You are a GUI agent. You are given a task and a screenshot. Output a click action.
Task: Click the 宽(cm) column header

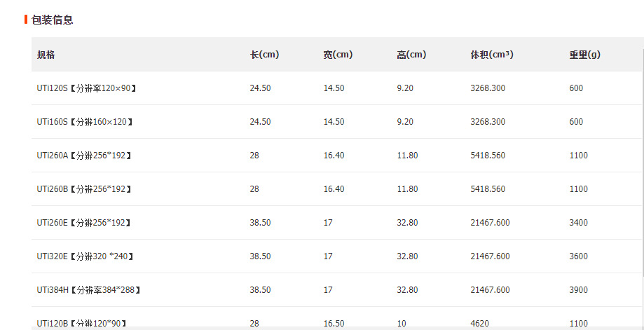[x=338, y=55]
